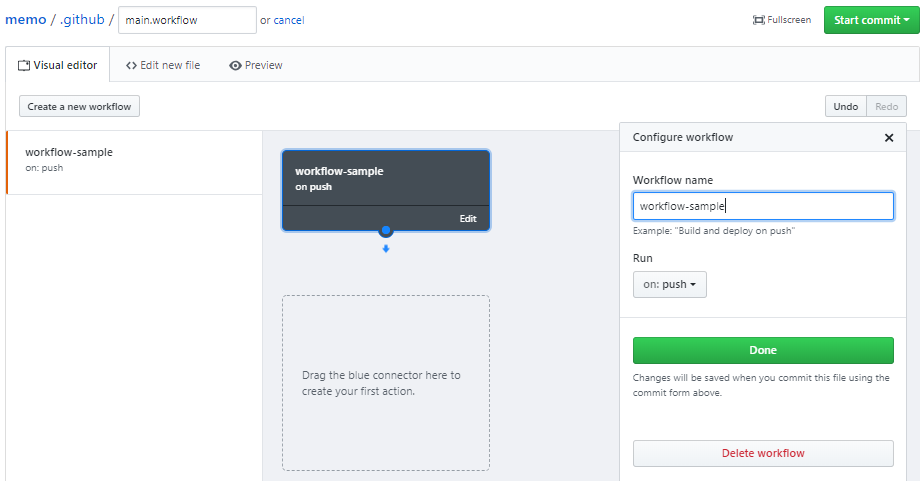
Task: Edit the main.workflow filename field
Action: (187, 20)
